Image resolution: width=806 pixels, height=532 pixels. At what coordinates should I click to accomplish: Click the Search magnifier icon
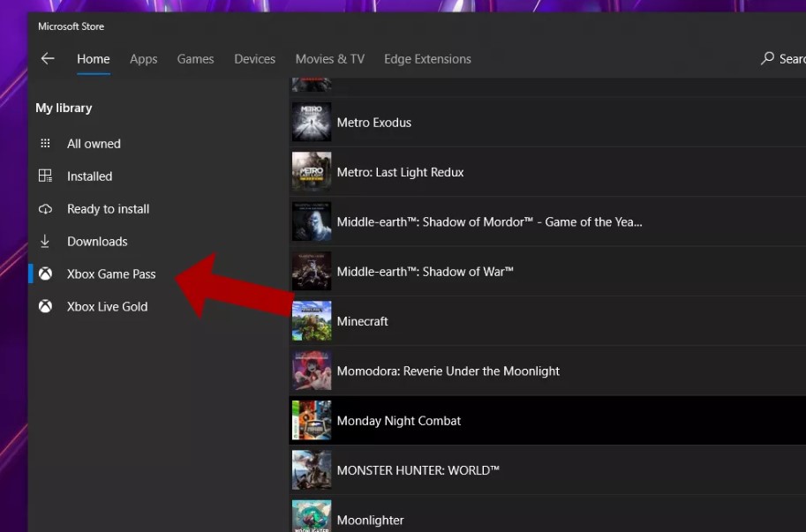click(x=767, y=58)
